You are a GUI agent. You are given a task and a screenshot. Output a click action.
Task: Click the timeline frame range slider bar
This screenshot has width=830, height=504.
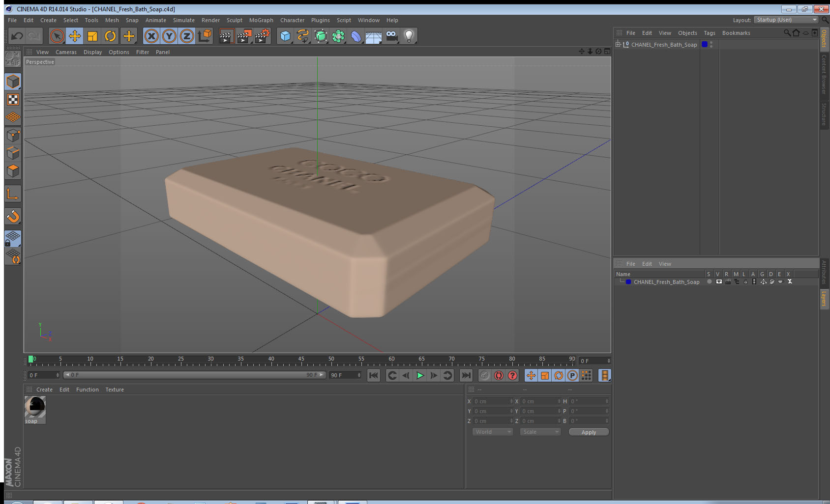[194, 375]
